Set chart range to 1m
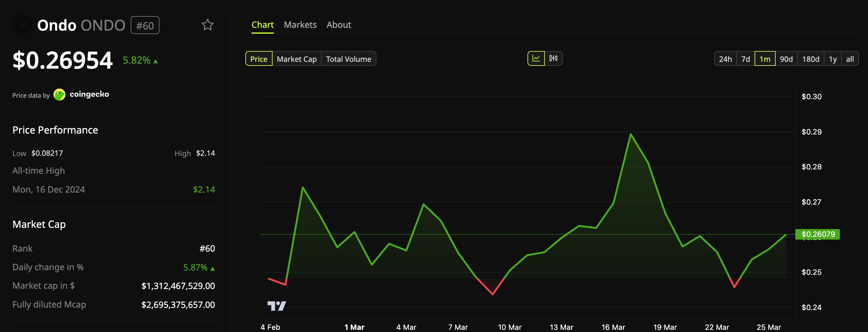The height and width of the screenshot is (332, 868). 765,59
